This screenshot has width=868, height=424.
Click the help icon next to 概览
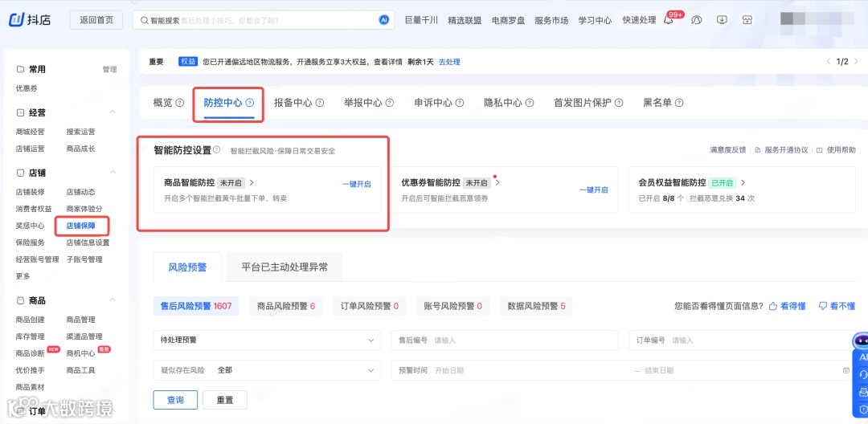179,103
